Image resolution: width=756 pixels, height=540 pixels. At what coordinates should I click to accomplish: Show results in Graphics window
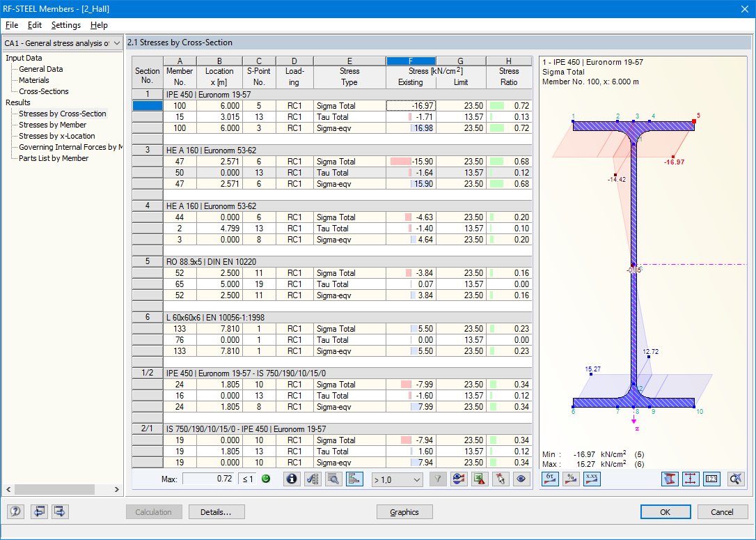404,511
